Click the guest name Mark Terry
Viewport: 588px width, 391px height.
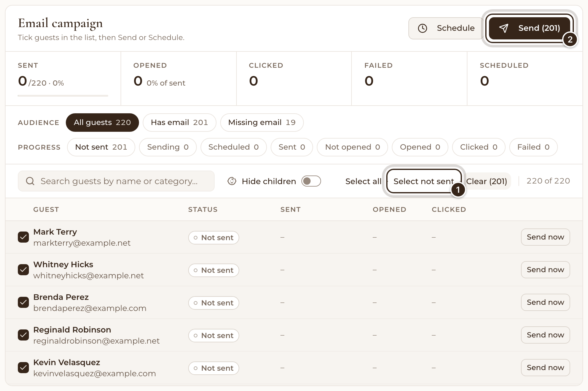[x=55, y=232]
